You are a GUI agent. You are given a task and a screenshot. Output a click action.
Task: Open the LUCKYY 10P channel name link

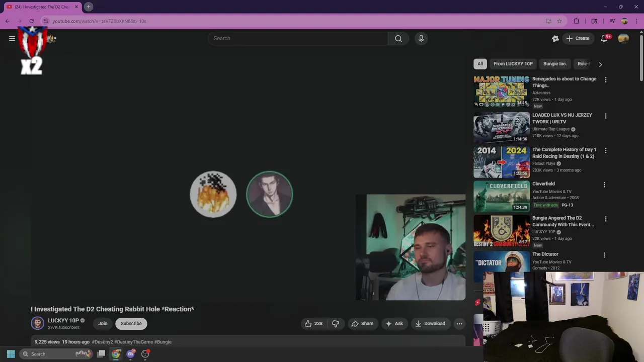click(63, 320)
